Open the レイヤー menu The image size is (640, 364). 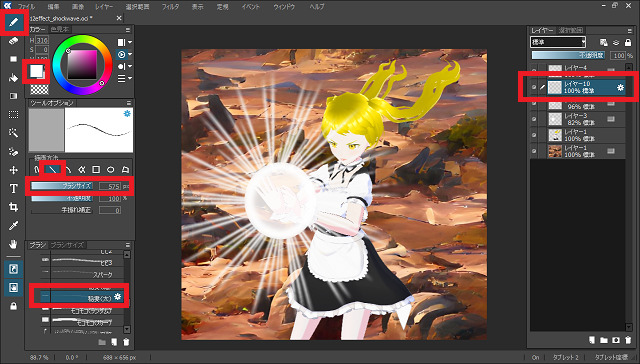click(x=105, y=7)
